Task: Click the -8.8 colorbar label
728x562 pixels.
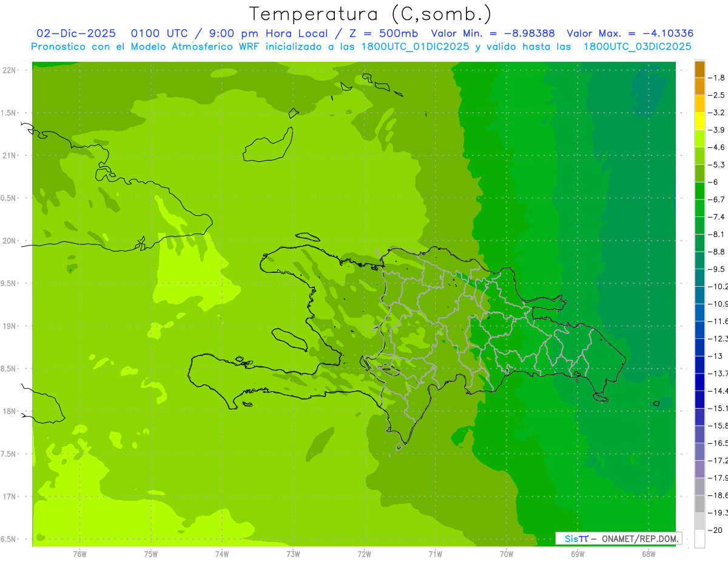Action: coord(716,252)
